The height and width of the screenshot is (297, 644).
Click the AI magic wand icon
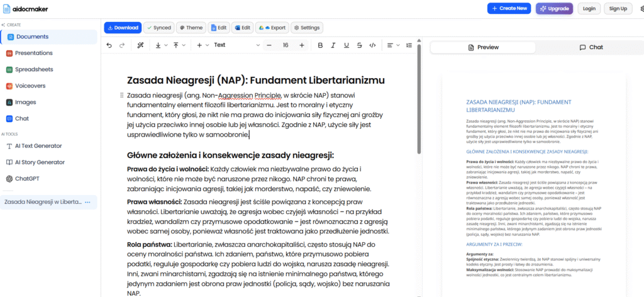point(140,45)
